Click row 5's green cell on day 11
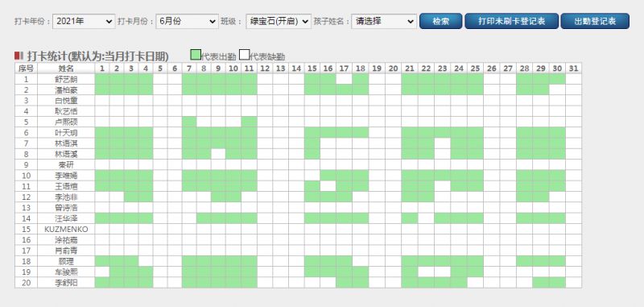Image resolution: width=644 pixels, height=307 pixels. tap(249, 122)
